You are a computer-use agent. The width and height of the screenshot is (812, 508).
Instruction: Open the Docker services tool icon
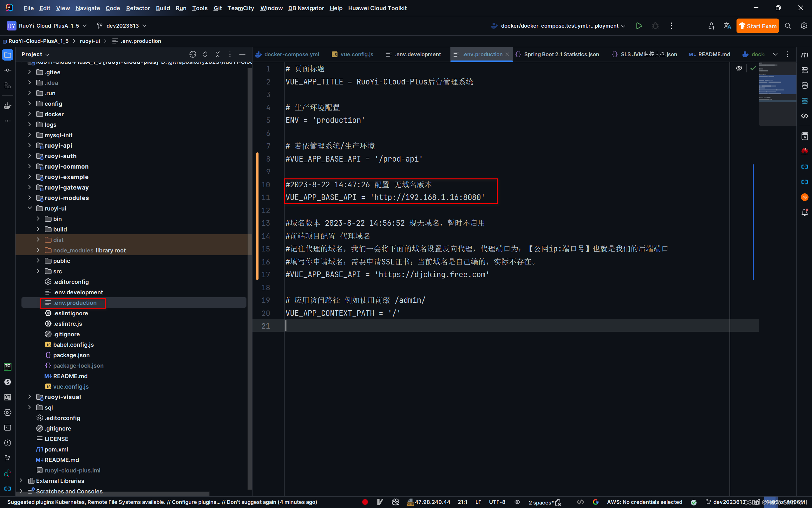[7, 106]
